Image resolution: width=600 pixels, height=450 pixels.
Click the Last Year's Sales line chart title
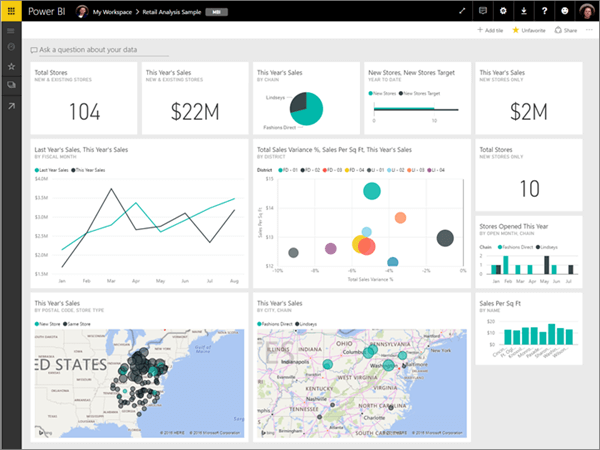tap(81, 150)
